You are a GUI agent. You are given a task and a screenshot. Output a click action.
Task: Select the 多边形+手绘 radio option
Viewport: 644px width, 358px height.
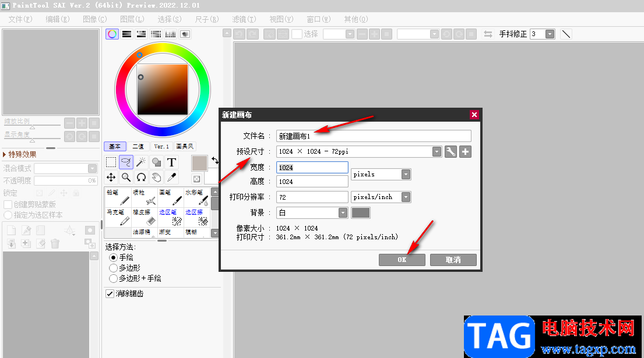point(114,278)
